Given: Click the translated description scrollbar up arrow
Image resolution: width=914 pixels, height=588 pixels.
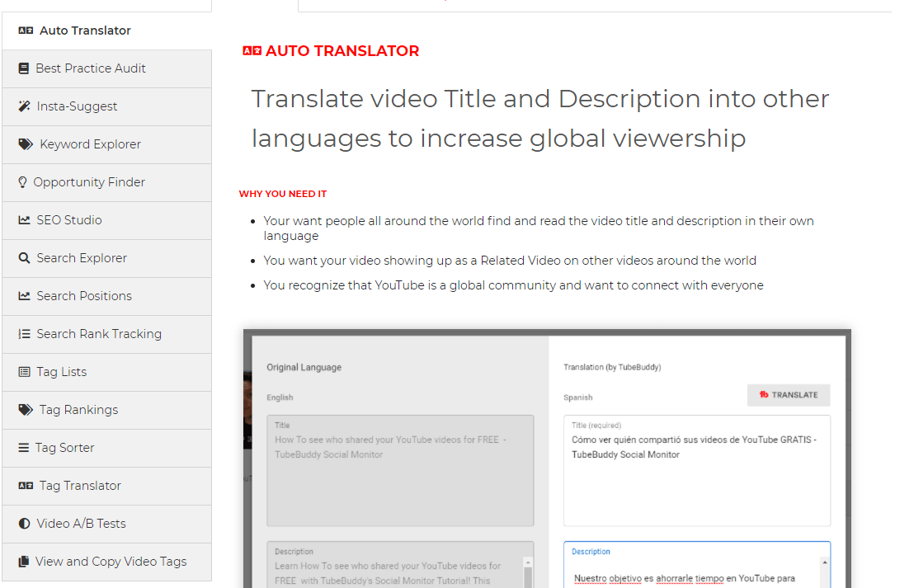Looking at the screenshot, I should [823, 562].
